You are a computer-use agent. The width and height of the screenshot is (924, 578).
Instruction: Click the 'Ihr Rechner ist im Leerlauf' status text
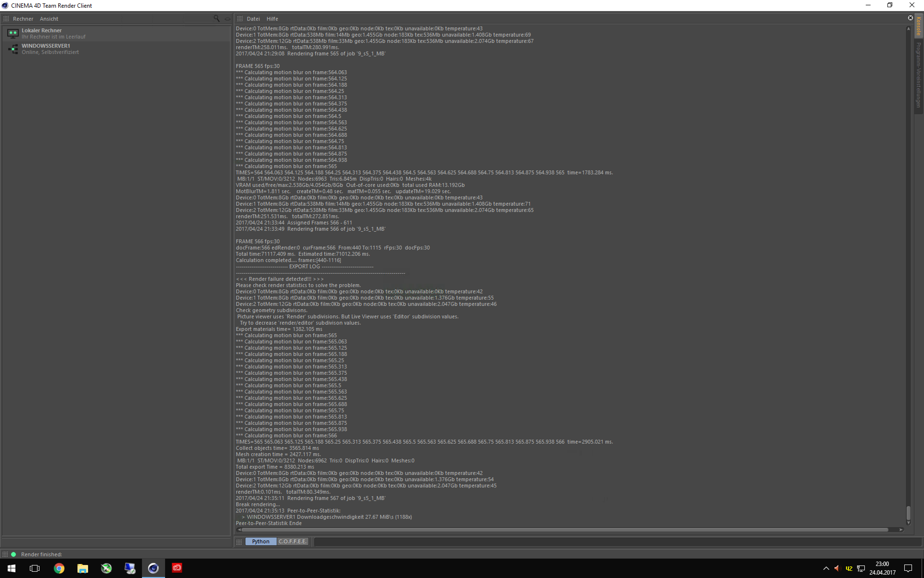click(53, 37)
